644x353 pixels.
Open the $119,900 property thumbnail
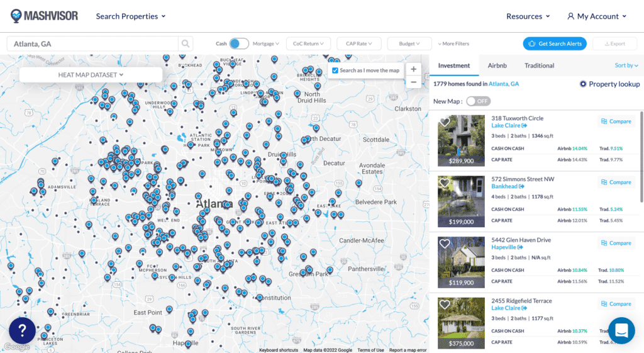coord(461,262)
